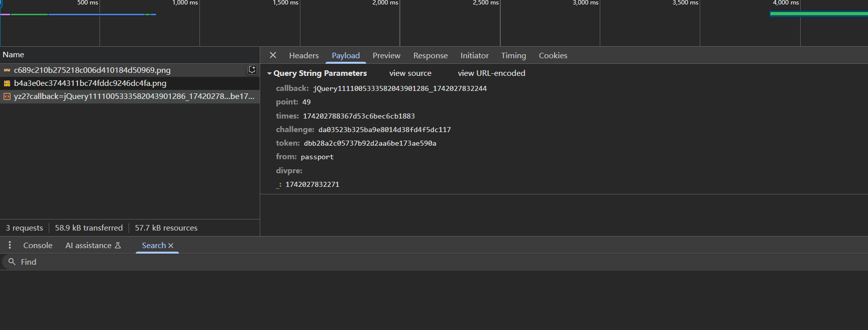Click the times parameter value

coord(359,116)
